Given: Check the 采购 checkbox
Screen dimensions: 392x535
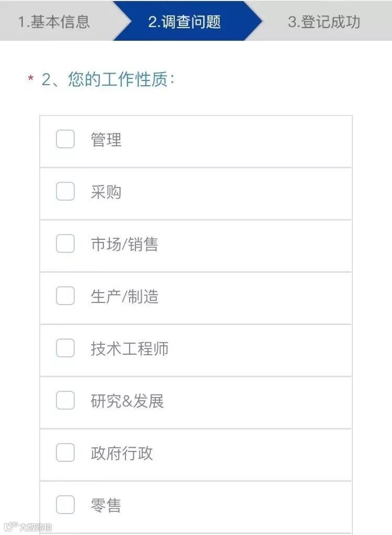Looking at the screenshot, I should [65, 192].
